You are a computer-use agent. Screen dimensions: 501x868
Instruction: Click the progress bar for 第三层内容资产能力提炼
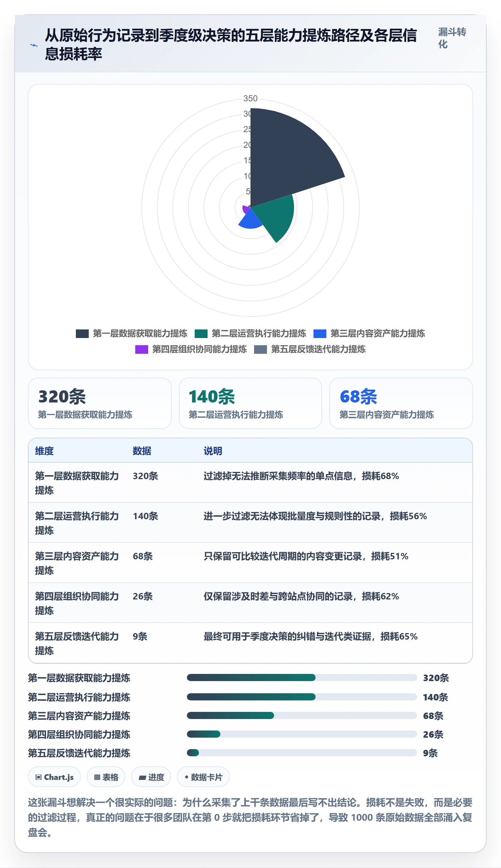pyautogui.click(x=302, y=715)
